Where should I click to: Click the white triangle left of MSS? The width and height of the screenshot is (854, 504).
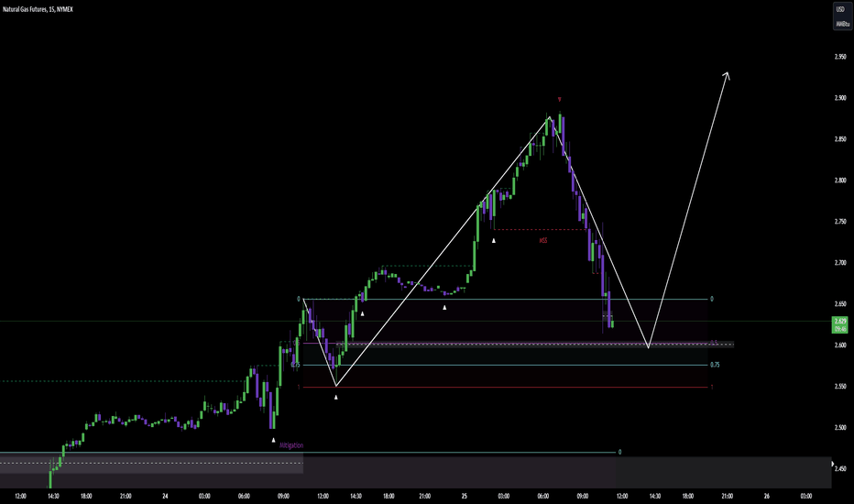pos(494,240)
